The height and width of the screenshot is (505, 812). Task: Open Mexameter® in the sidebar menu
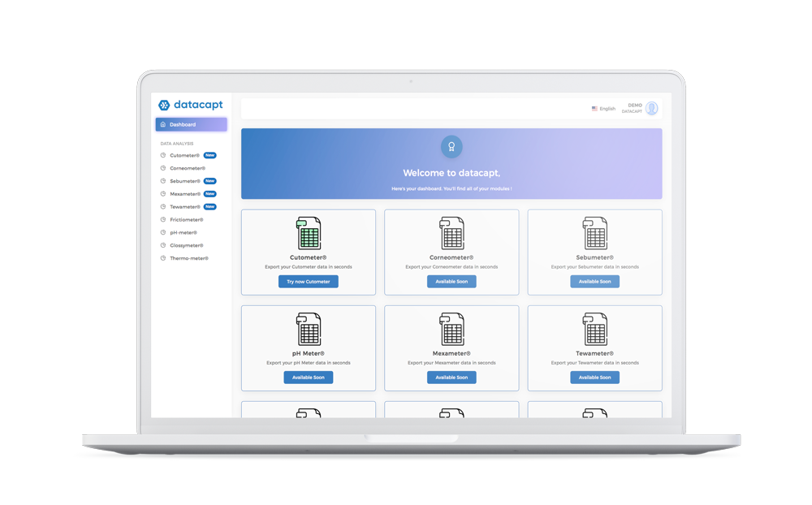click(x=185, y=194)
